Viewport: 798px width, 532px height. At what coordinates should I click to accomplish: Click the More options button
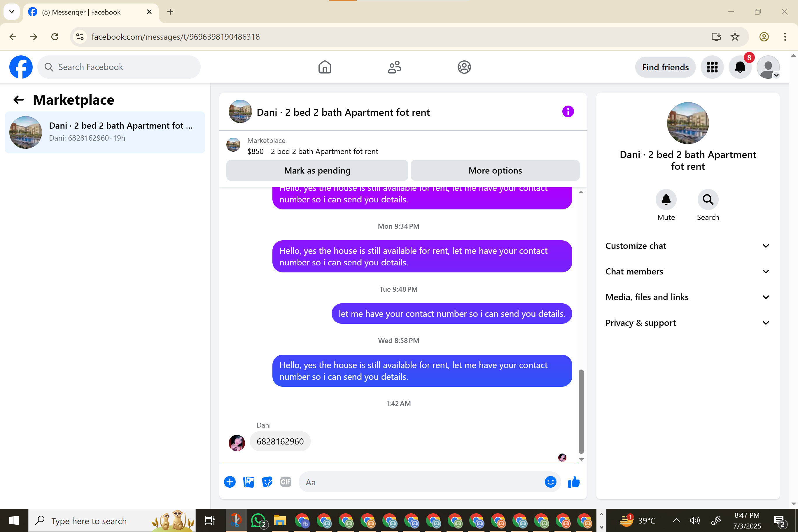click(x=495, y=170)
